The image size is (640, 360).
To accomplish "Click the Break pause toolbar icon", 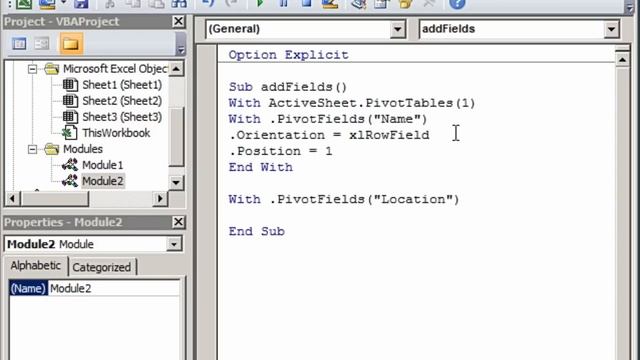I will click(283, 4).
